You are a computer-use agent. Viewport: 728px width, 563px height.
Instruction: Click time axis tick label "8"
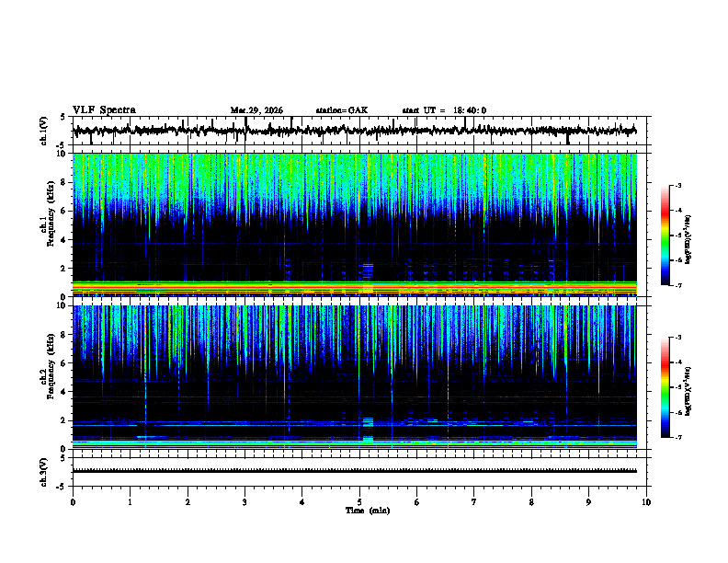coord(531,502)
